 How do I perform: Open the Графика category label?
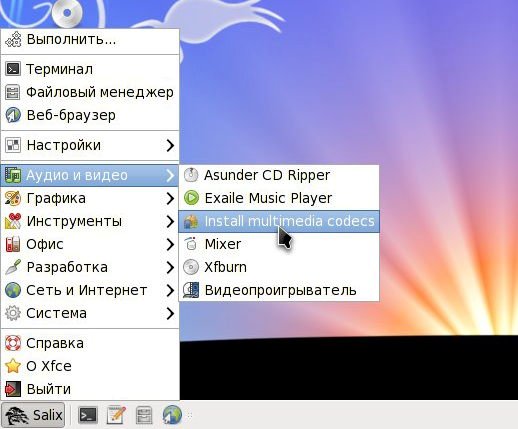pyautogui.click(x=56, y=198)
